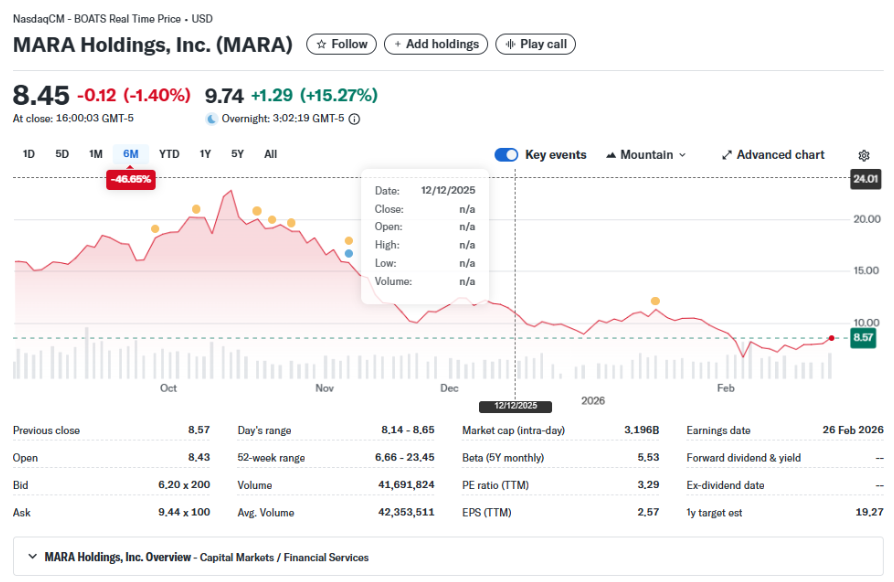Select the 1D time range
This screenshot has width=894, height=582.
pyautogui.click(x=29, y=154)
